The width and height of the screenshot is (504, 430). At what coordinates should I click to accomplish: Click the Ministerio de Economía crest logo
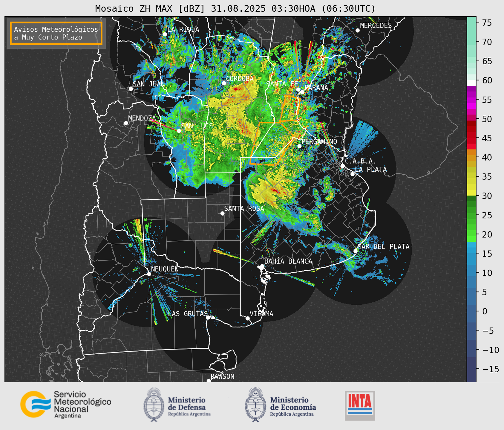point(256,404)
